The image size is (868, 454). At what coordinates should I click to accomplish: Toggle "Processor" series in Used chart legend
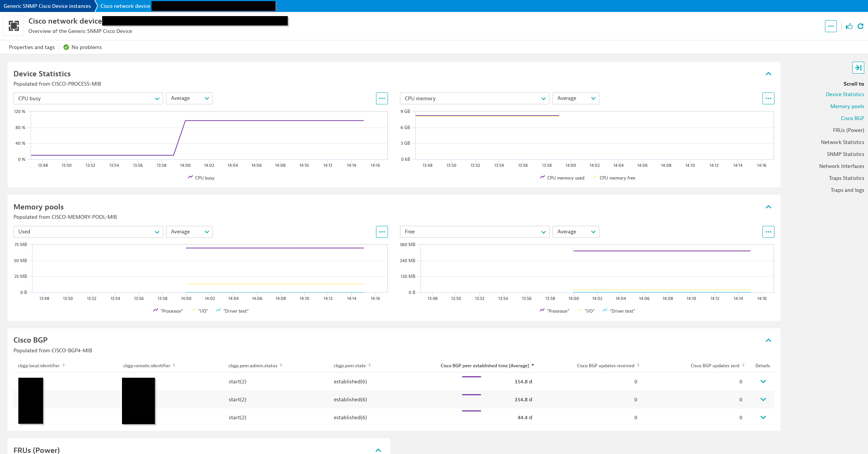click(x=168, y=311)
